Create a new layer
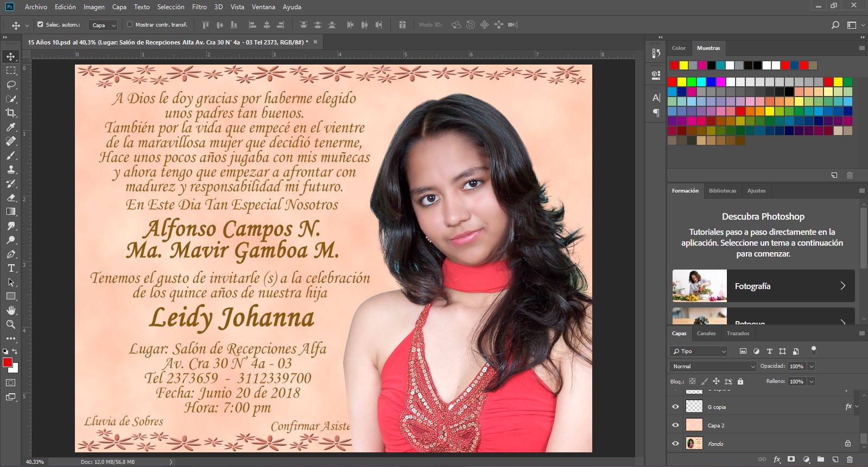This screenshot has height=467, width=868. 835,459
